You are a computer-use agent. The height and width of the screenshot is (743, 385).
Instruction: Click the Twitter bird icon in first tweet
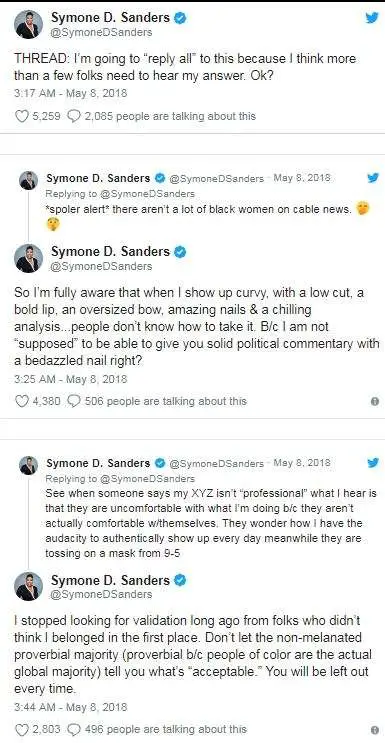(371, 18)
